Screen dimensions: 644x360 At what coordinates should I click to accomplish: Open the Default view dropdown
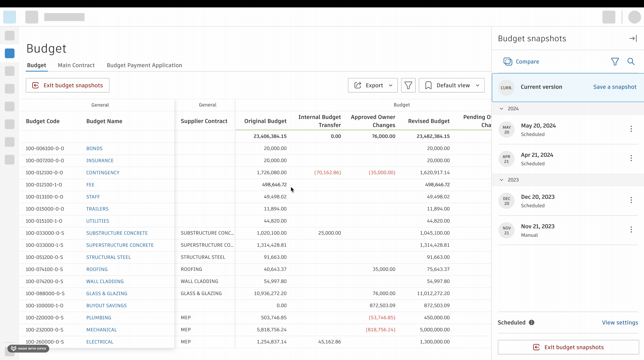tap(452, 85)
